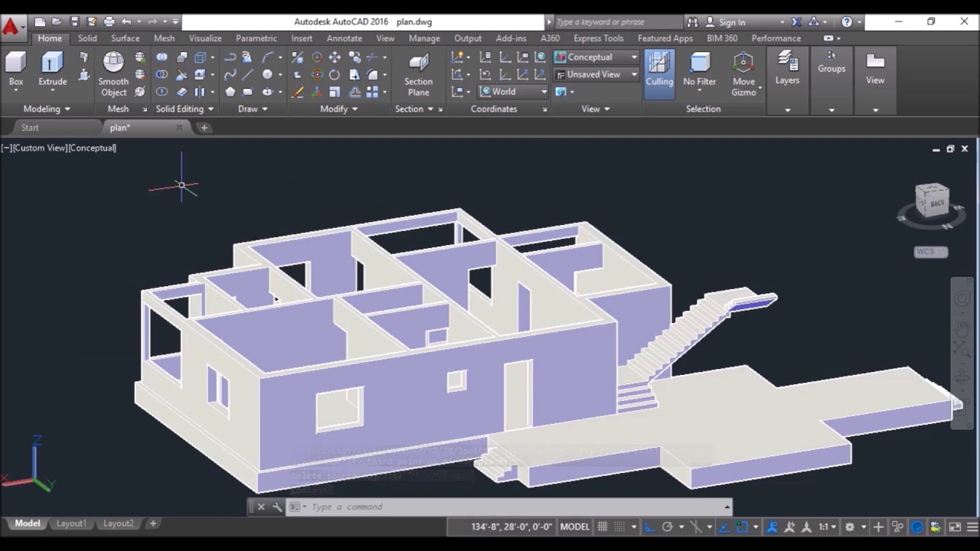Image resolution: width=980 pixels, height=551 pixels.
Task: Expand the Modify panel
Action: click(338, 109)
